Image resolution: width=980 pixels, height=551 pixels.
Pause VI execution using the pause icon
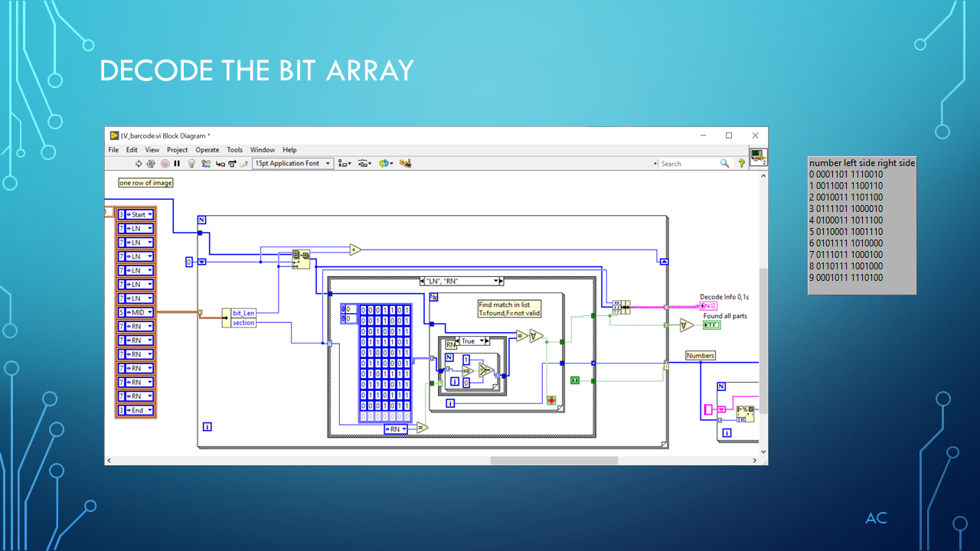click(x=177, y=163)
